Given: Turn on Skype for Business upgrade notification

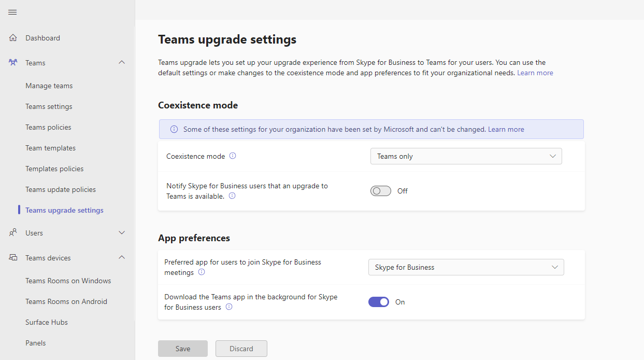Looking at the screenshot, I should (381, 191).
